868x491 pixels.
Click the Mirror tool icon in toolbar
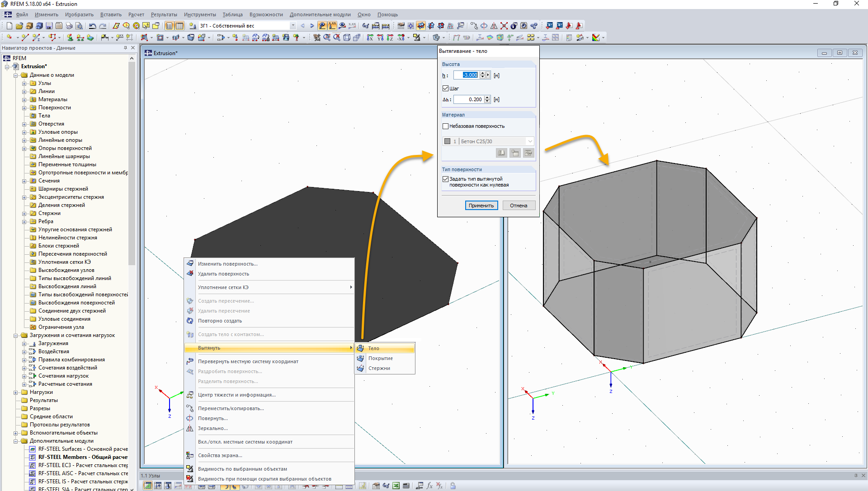tap(494, 26)
